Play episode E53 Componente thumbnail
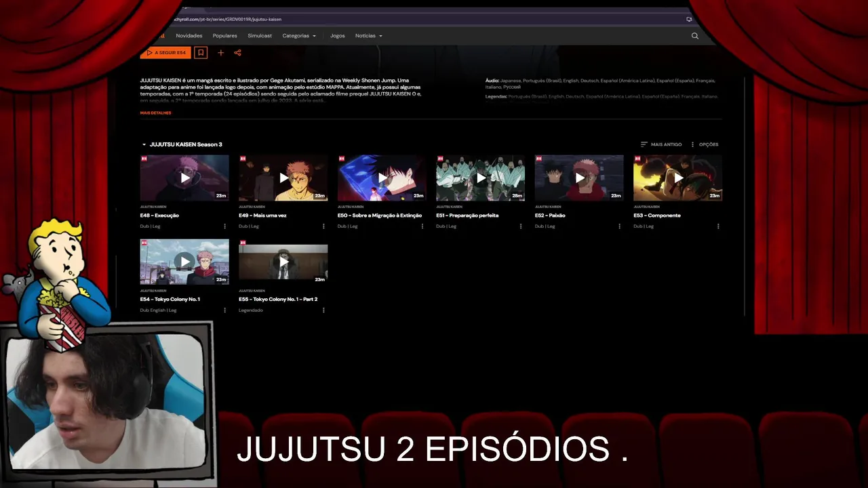This screenshot has height=488, width=868. [677, 178]
